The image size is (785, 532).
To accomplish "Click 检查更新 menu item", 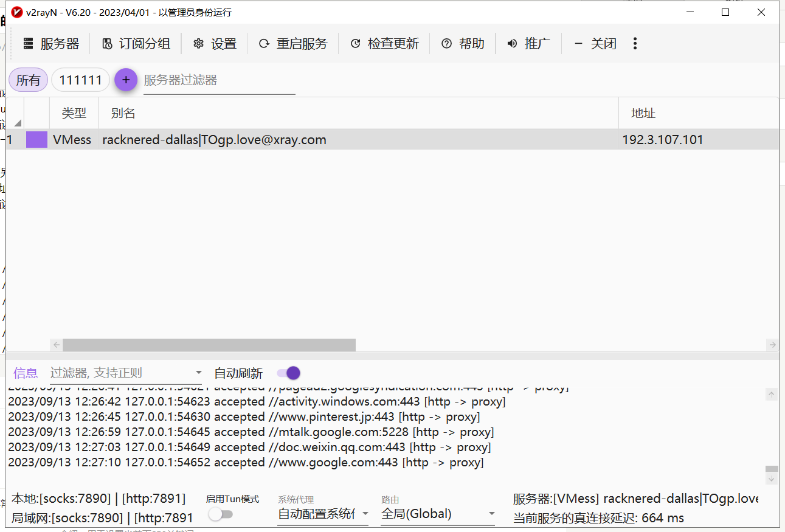I will pos(385,44).
